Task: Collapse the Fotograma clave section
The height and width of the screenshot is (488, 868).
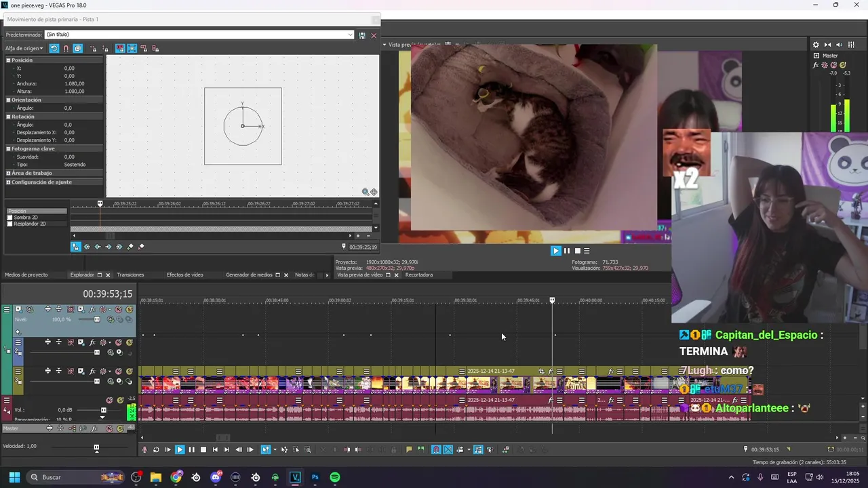Action: click(x=9, y=148)
